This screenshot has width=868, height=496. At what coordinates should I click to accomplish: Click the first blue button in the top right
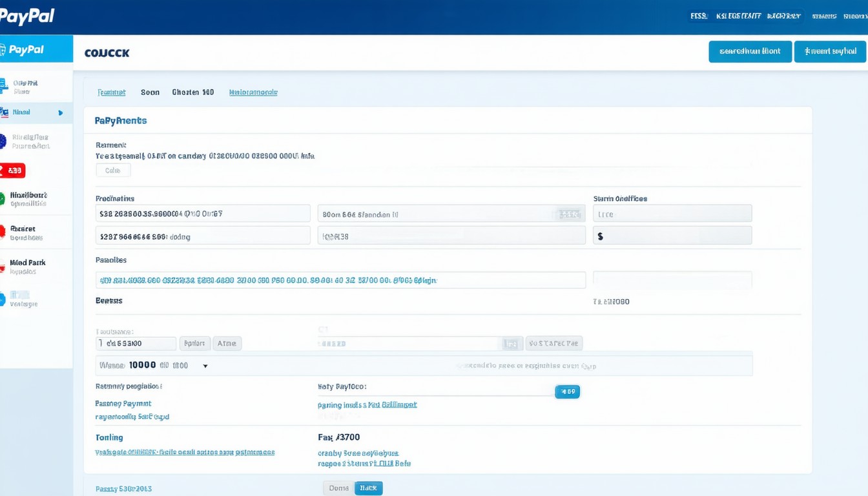pos(750,52)
